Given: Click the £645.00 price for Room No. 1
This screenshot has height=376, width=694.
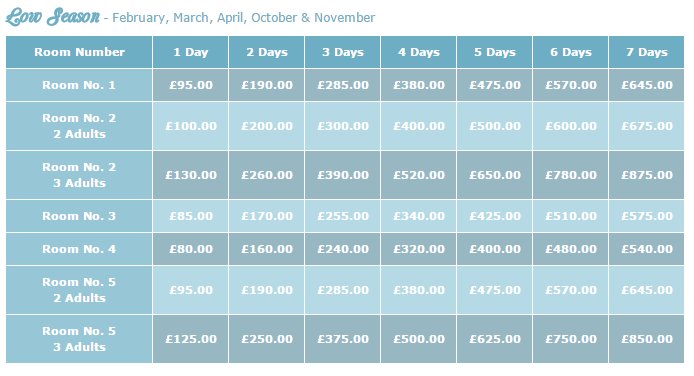Looking at the screenshot, I should (647, 85).
